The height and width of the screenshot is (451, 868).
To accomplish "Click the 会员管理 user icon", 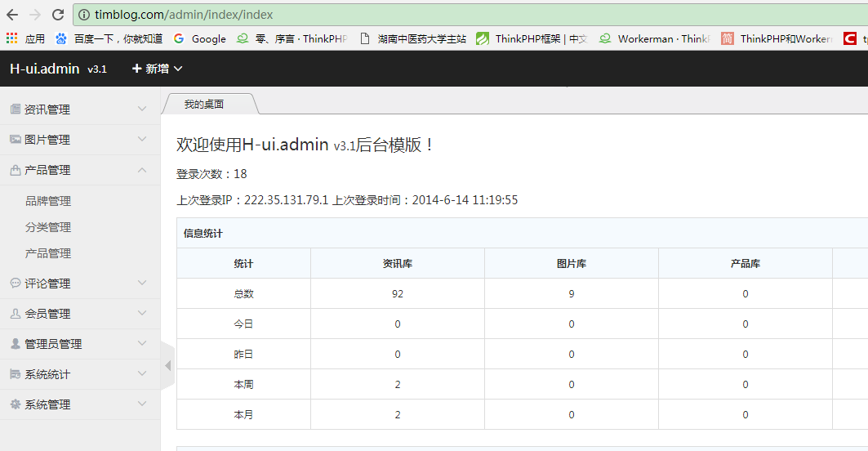I will (16, 314).
